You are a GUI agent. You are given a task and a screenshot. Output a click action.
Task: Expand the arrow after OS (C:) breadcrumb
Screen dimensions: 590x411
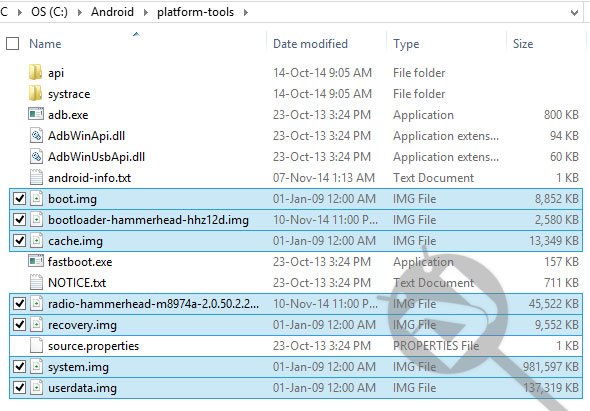pos(79,12)
